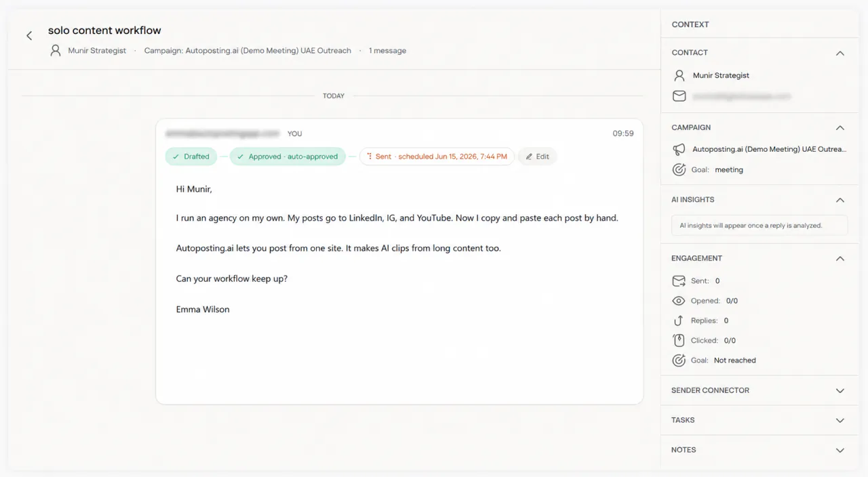Click the 09:59 message timestamp
The image size is (868, 477).
click(623, 133)
